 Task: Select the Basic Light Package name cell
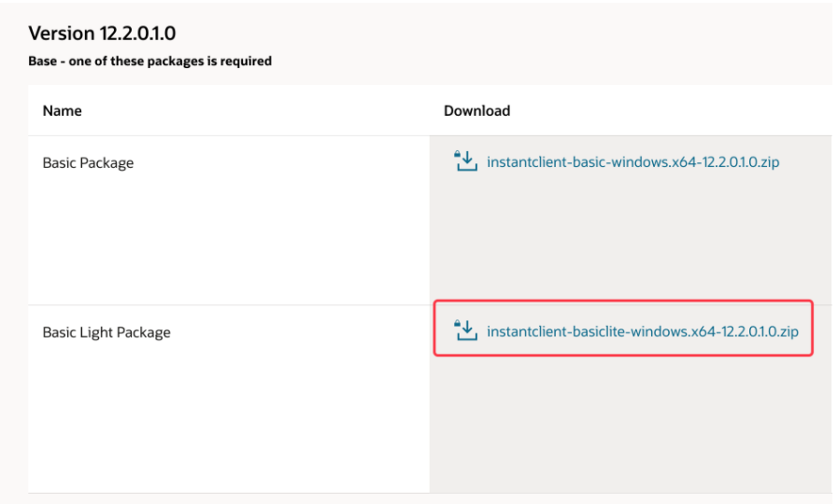point(107,332)
